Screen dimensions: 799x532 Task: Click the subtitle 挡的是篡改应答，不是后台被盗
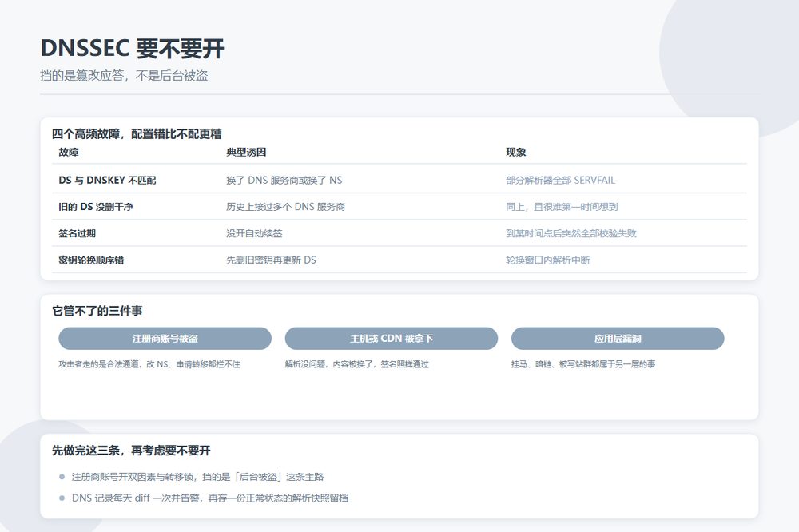tap(124, 76)
